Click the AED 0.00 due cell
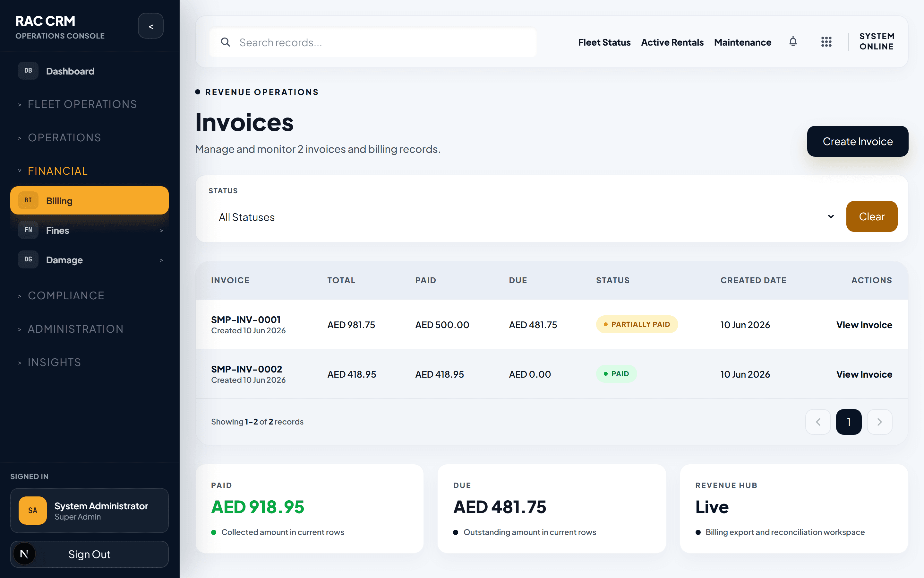 pyautogui.click(x=530, y=374)
